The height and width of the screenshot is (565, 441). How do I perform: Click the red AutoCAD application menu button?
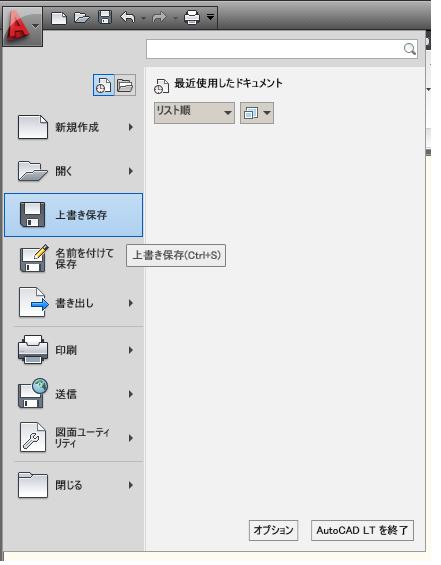pyautogui.click(x=22, y=26)
